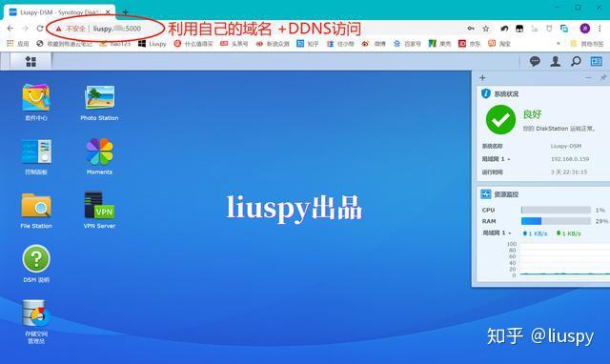Screen dimensions: 610x364
Task: Open the 淘宝 bookmark
Action: (x=499, y=44)
